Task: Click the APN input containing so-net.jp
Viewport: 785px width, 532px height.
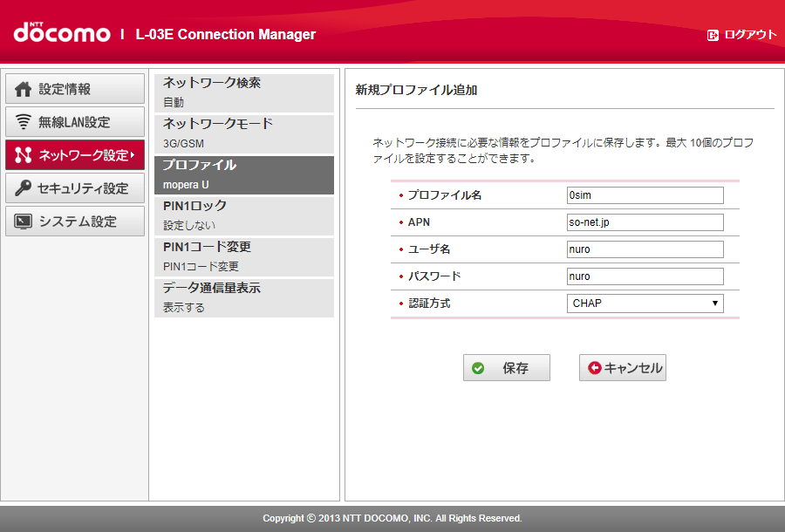Action: point(645,222)
